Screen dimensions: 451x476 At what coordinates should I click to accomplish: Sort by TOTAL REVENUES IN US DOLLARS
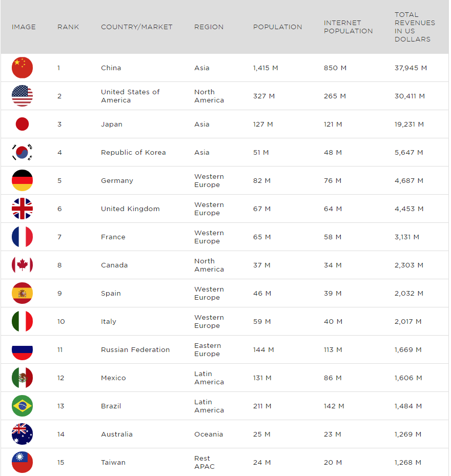415,27
